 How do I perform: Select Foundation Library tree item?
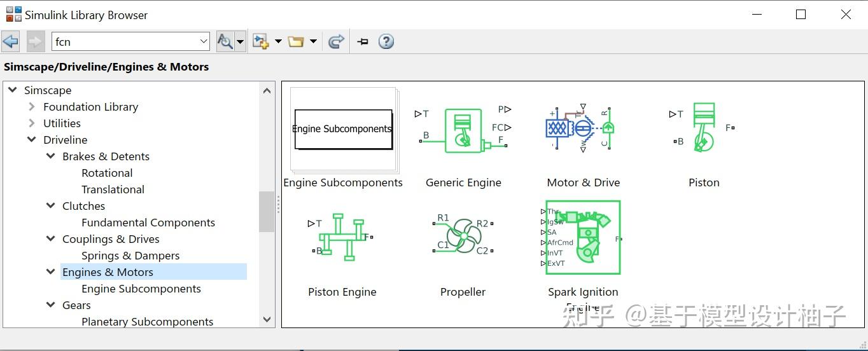tap(90, 107)
